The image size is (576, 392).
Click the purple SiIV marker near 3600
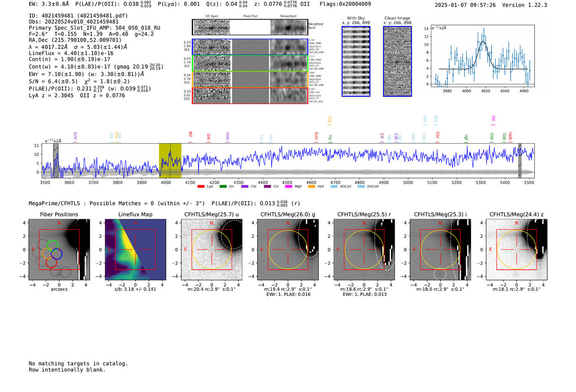tap(75, 137)
